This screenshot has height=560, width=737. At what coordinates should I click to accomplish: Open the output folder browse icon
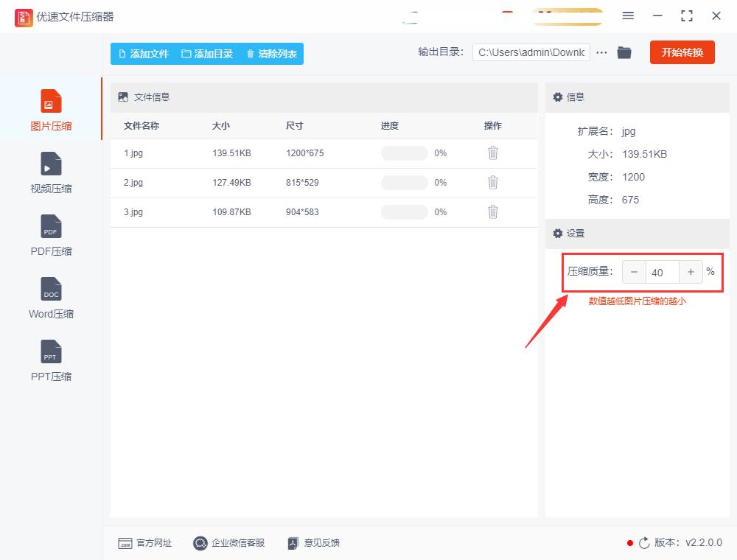[624, 52]
